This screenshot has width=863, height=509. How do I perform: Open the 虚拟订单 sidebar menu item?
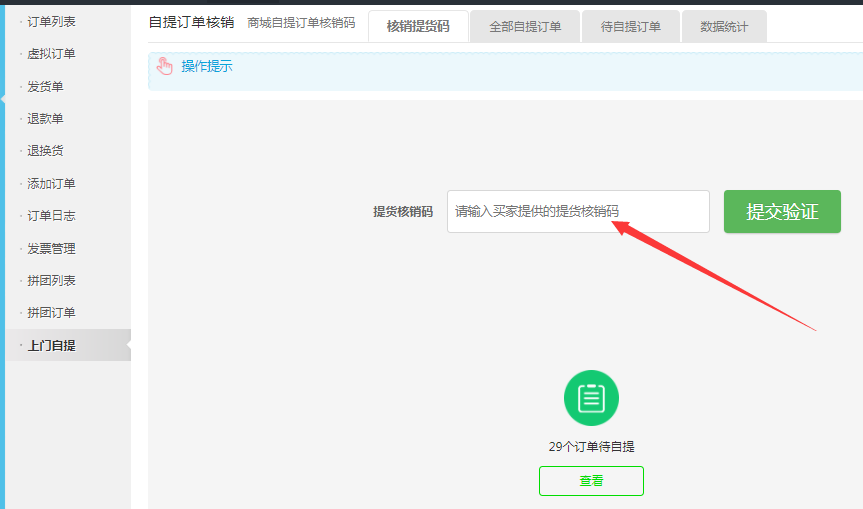[x=51, y=54]
